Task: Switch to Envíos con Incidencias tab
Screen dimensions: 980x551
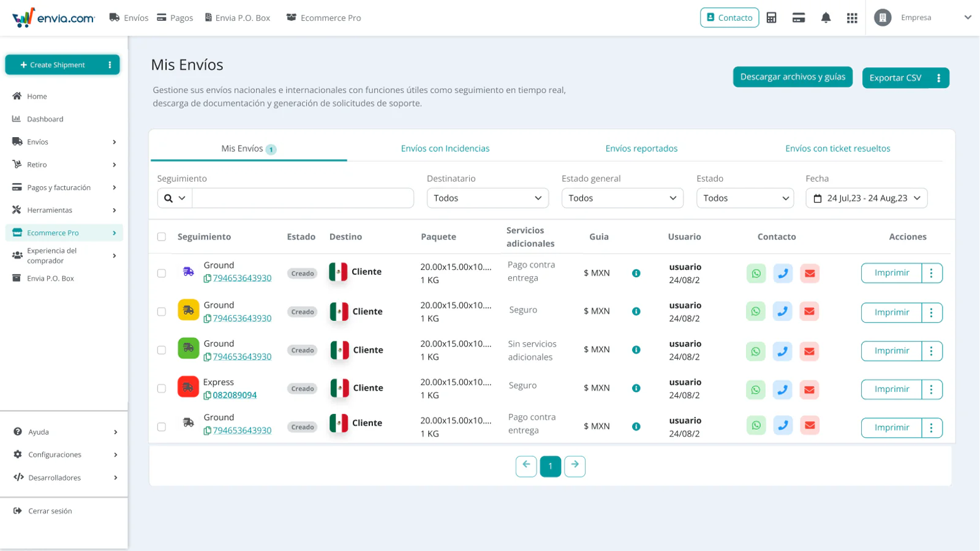Action: 445,149
